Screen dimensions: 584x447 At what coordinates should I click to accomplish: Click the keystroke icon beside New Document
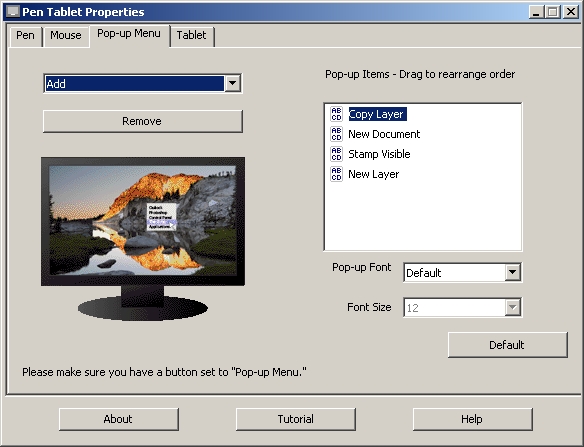336,134
